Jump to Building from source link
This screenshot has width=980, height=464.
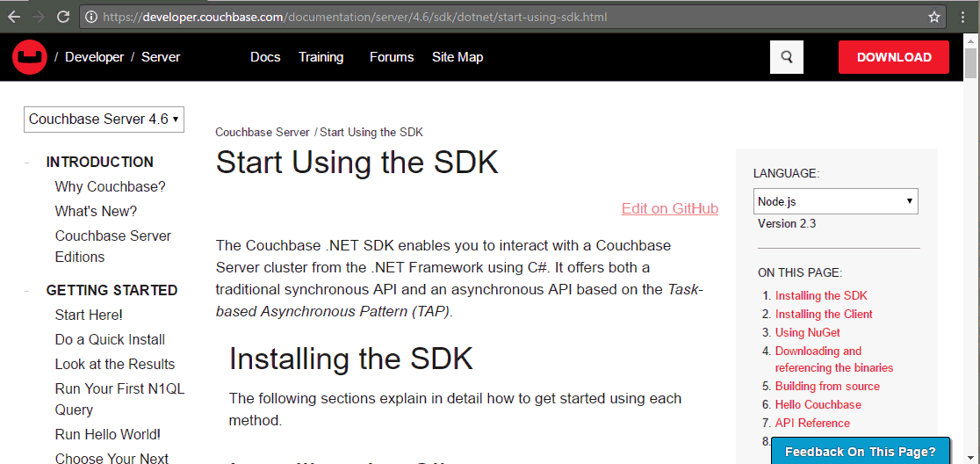point(827,386)
